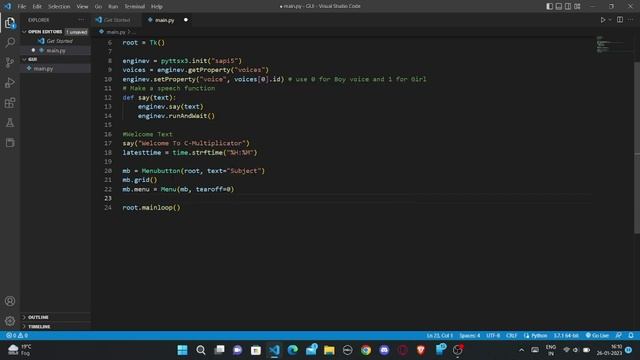Screen dimensions: 640x360
Task: Open Google Chrome from taskbar
Action: coord(366,350)
